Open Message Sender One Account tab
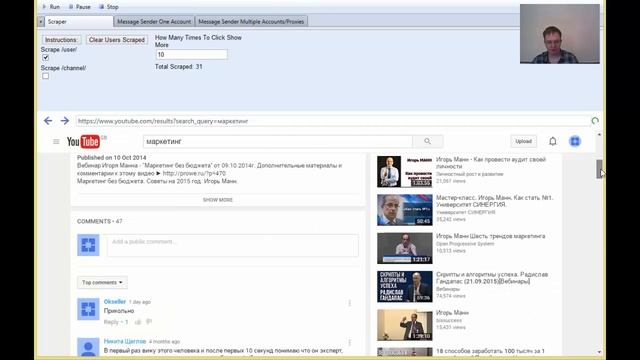Image resolution: width=640 pixels, height=360 pixels. coord(154,22)
